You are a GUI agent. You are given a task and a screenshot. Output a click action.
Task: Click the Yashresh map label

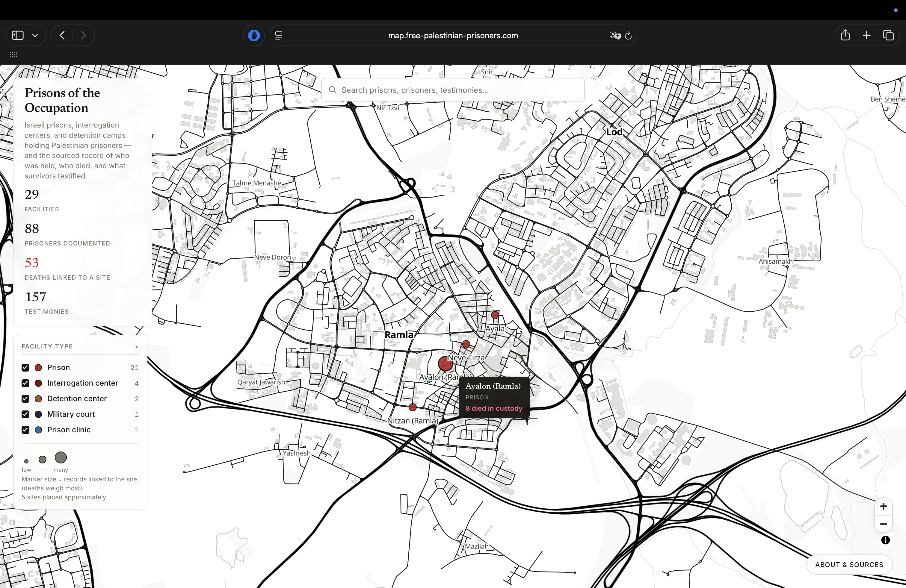pyautogui.click(x=296, y=453)
